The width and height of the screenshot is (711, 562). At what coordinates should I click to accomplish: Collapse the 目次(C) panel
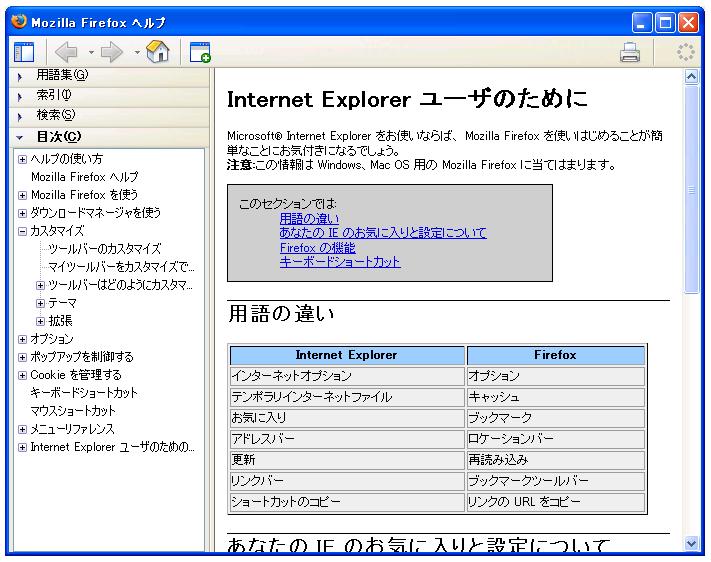[109, 137]
